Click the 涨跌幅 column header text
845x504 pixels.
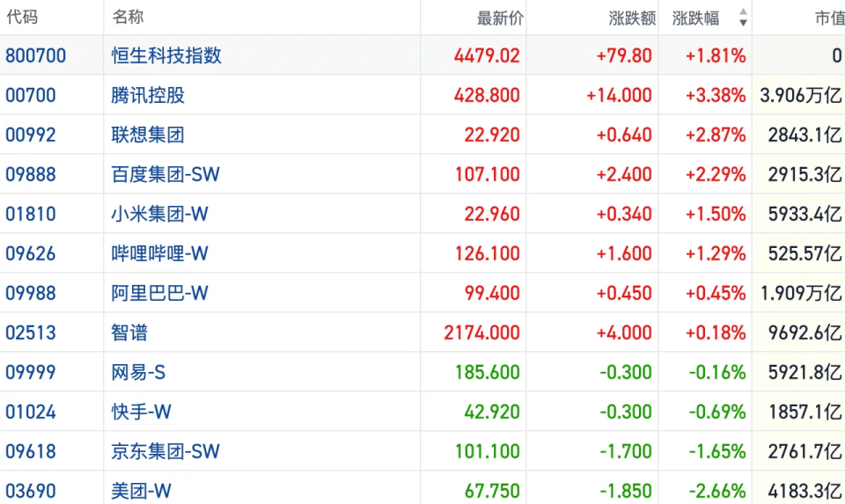[x=695, y=18]
